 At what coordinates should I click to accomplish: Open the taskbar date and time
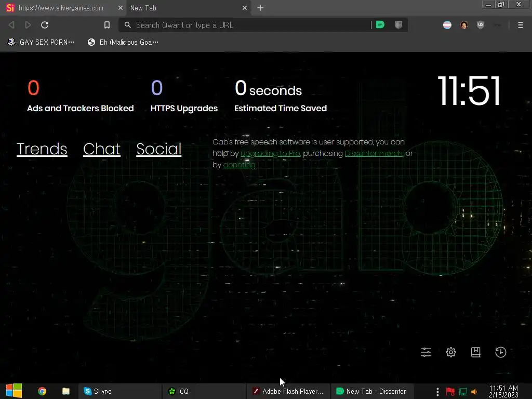tap(503, 391)
